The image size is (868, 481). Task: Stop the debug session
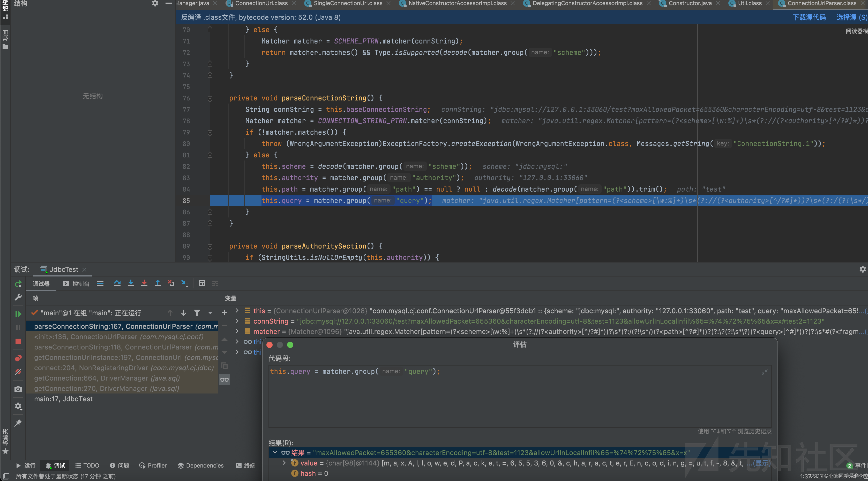pos(18,341)
